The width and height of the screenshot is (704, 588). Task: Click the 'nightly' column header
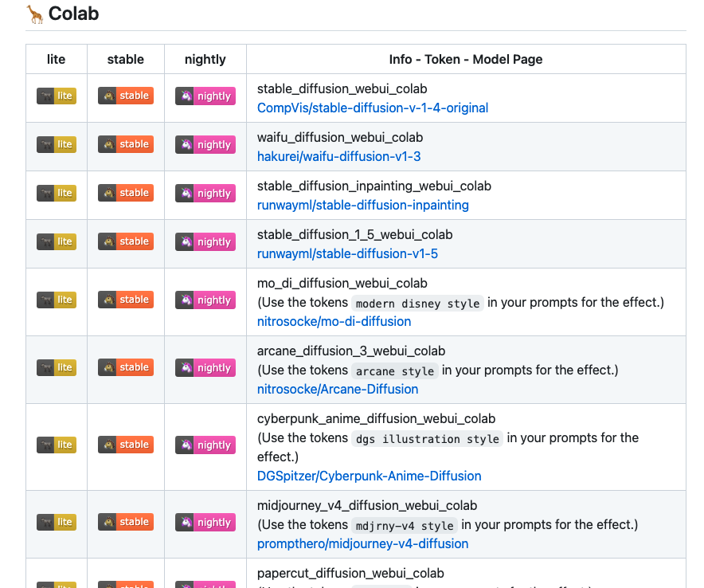tap(205, 60)
